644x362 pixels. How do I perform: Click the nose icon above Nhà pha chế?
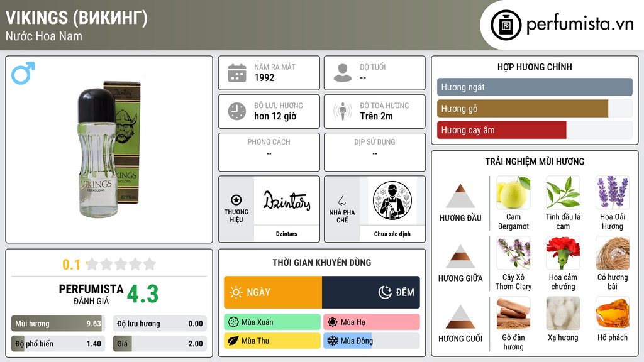pyautogui.click(x=341, y=200)
